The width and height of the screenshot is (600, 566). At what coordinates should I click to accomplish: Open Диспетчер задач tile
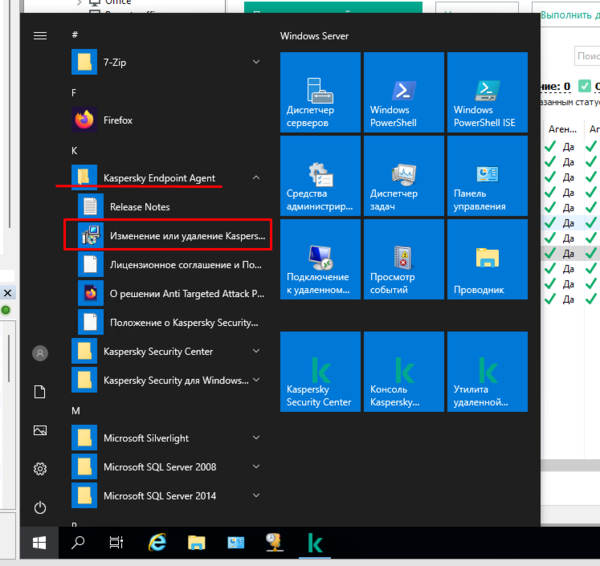pyautogui.click(x=401, y=175)
